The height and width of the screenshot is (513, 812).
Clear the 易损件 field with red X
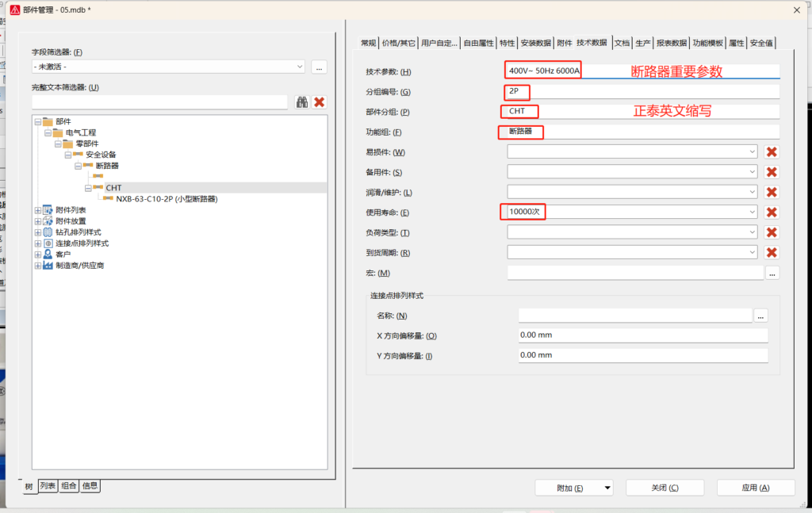point(771,152)
